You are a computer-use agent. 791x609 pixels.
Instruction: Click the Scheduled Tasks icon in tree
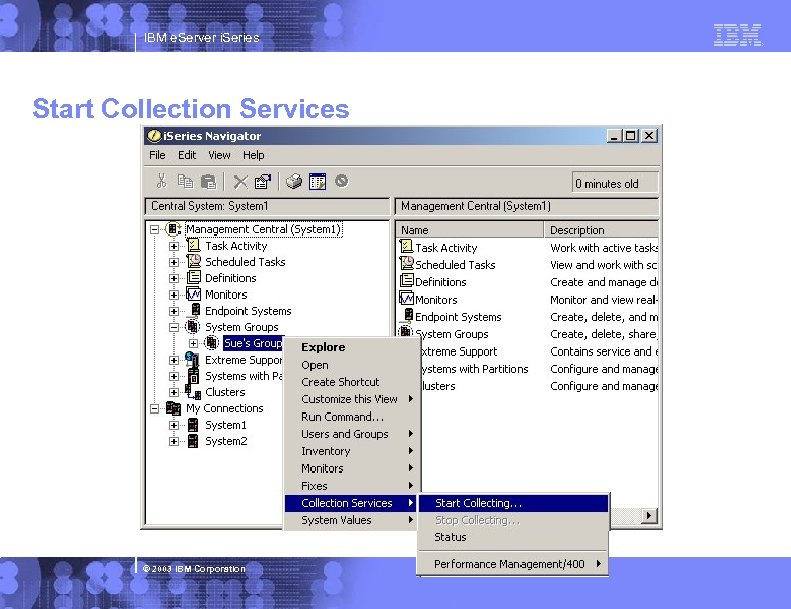[194, 261]
